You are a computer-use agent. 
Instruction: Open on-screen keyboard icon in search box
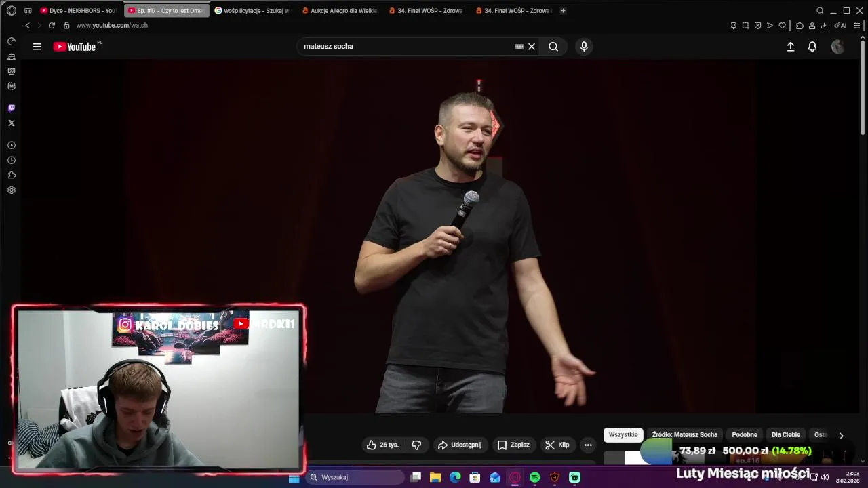[x=519, y=47]
